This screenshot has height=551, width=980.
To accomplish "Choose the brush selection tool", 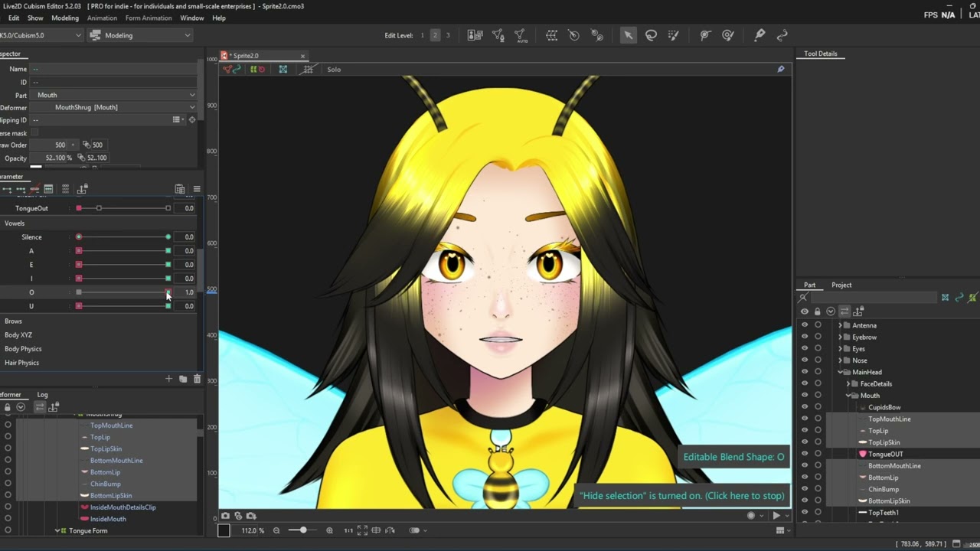I will (x=674, y=35).
